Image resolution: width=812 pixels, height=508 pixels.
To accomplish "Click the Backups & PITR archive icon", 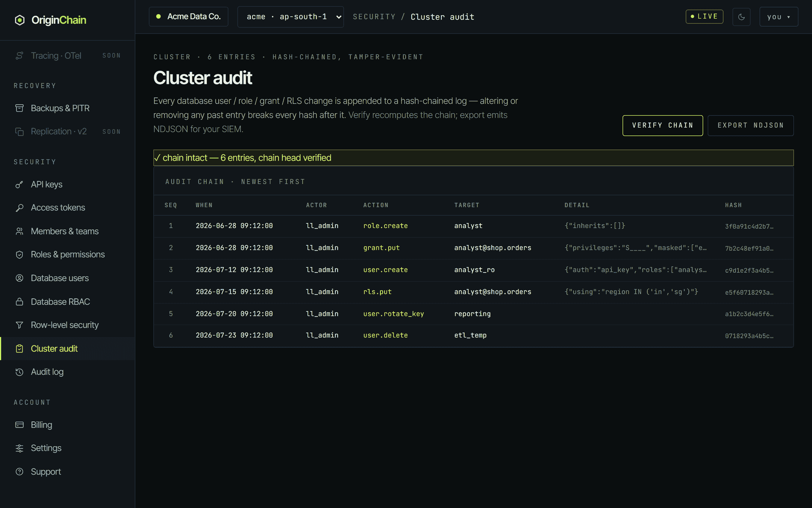I will (x=20, y=108).
